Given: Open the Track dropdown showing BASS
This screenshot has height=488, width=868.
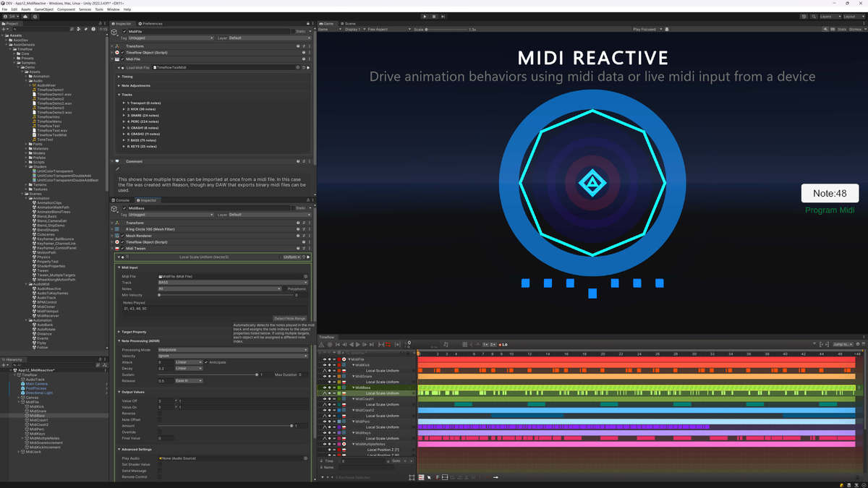Looking at the screenshot, I should coord(233,283).
